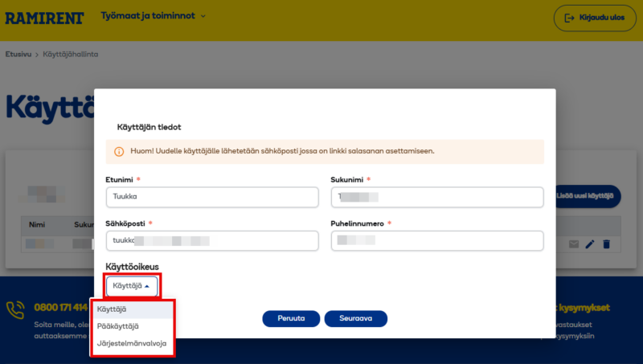Image resolution: width=643 pixels, height=364 pixels.
Task: Open the Työmaat ja toiminnot menu
Action: (x=154, y=16)
